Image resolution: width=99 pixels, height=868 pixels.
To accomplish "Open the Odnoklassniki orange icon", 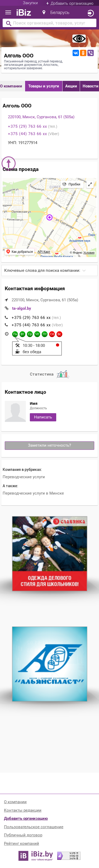I will point(83,53).
